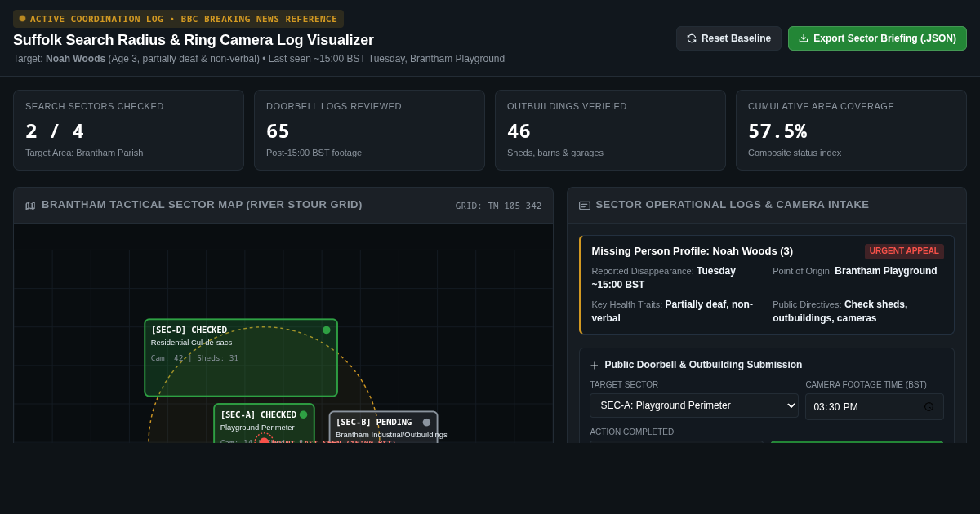Select the SEC-A Checked Playground Perimeter card
The width and height of the screenshot is (980, 514).
click(x=264, y=423)
